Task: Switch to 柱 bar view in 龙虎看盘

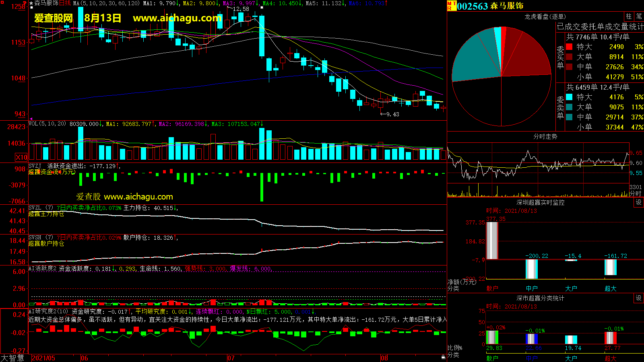Action: coord(629,16)
